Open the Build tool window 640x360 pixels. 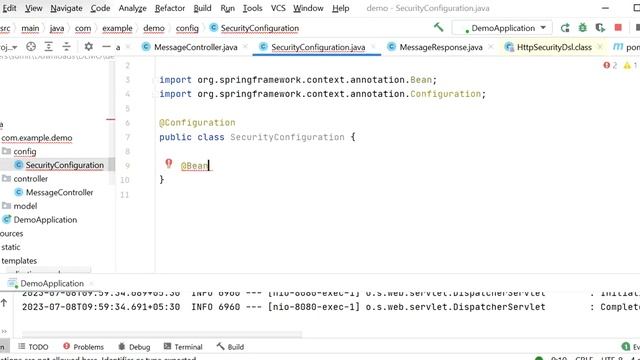231,347
